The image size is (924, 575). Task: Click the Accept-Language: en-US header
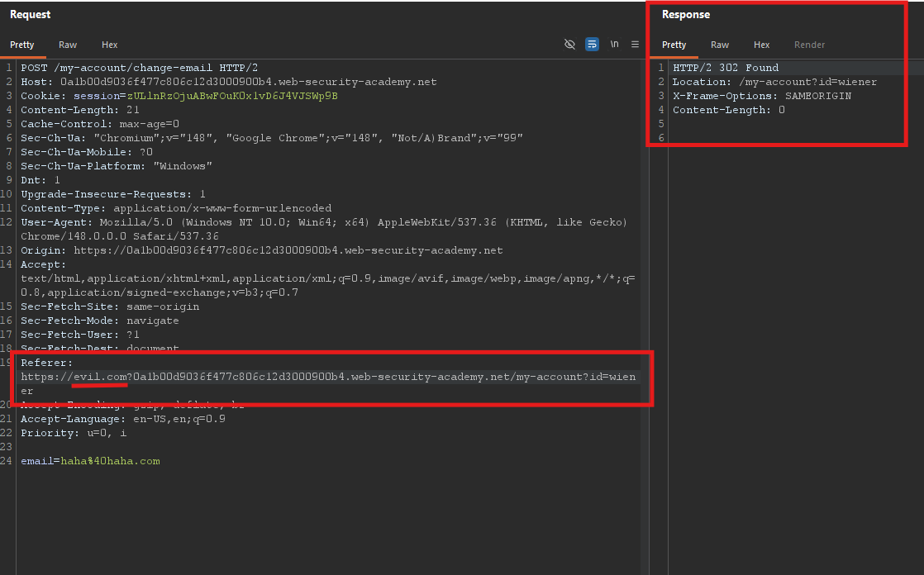click(x=122, y=420)
